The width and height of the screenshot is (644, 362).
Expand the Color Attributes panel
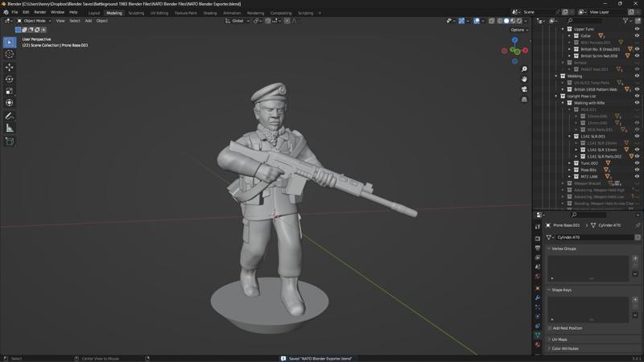pos(549,348)
